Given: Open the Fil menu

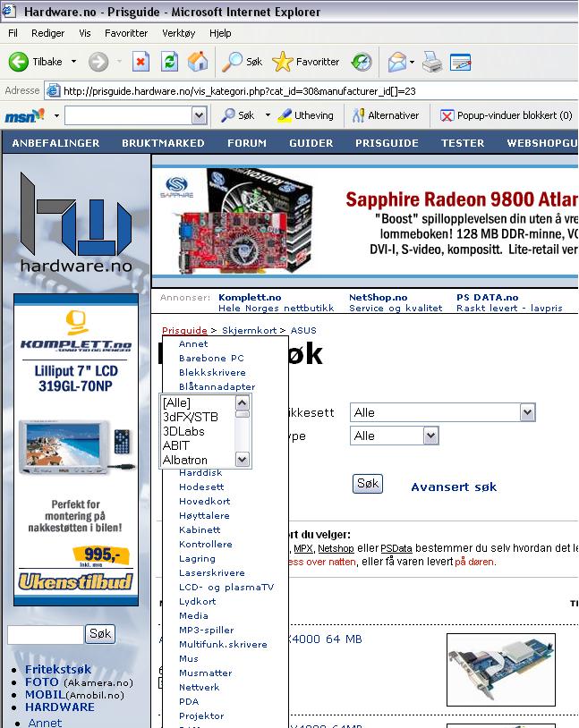Looking at the screenshot, I should pos(13,33).
